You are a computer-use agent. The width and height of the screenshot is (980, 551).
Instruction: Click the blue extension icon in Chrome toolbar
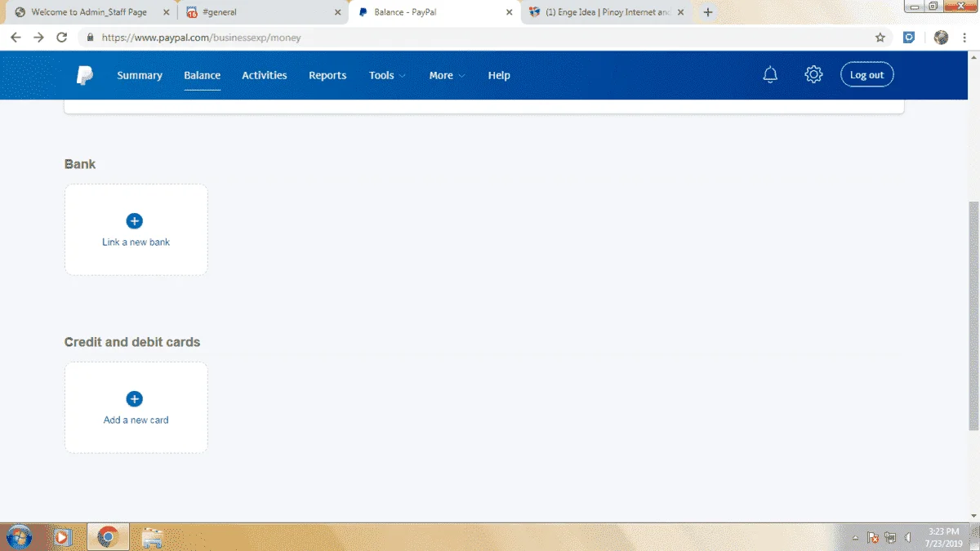[x=909, y=38]
